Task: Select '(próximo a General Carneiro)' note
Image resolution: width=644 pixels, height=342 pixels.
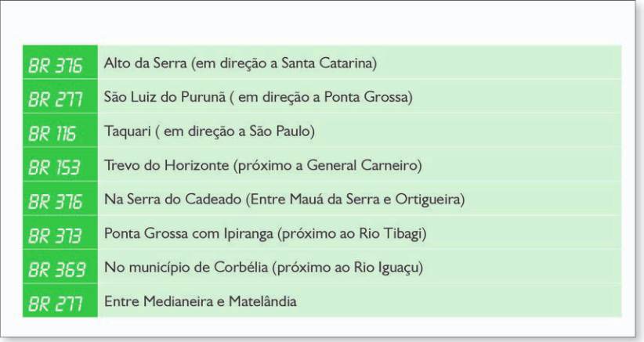Action: [327, 166]
